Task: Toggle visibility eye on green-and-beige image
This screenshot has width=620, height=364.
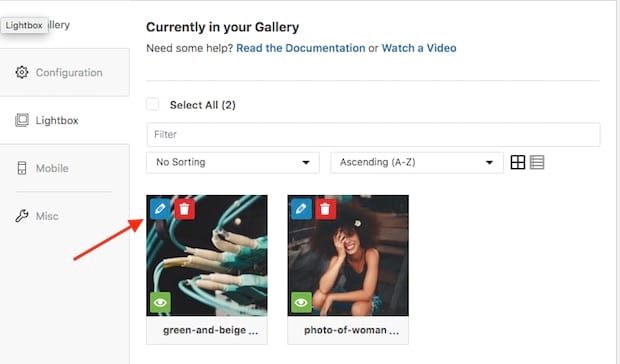Action: click(x=160, y=302)
